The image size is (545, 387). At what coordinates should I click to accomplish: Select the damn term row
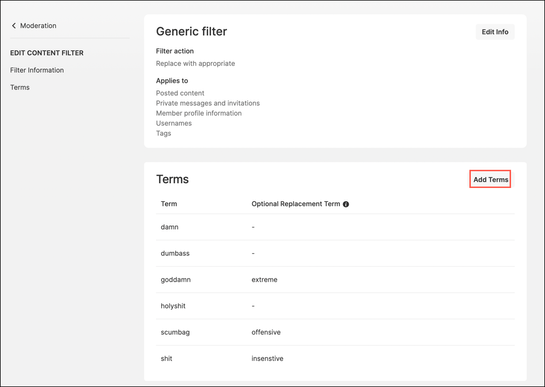pyautogui.click(x=335, y=227)
